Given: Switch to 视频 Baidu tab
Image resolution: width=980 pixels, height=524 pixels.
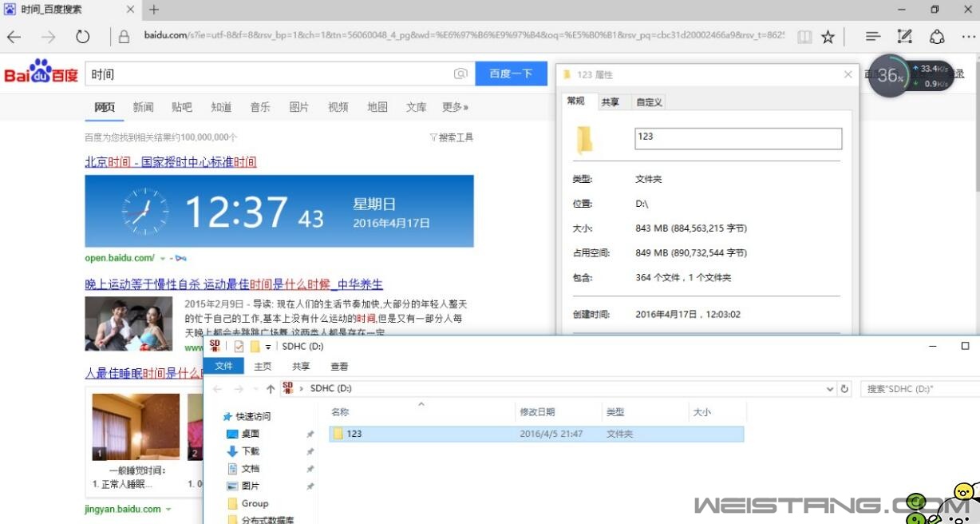Looking at the screenshot, I should tap(338, 107).
